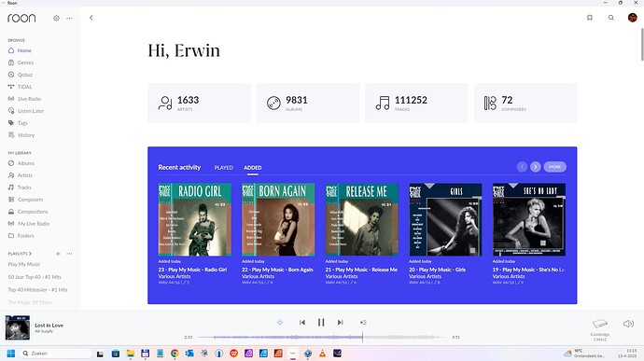Open the Roon settings gear
The height and width of the screenshot is (361, 644).
coord(56,18)
